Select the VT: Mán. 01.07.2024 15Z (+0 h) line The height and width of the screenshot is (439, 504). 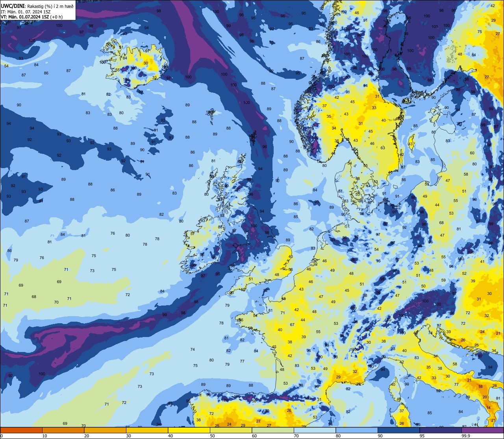point(31,17)
